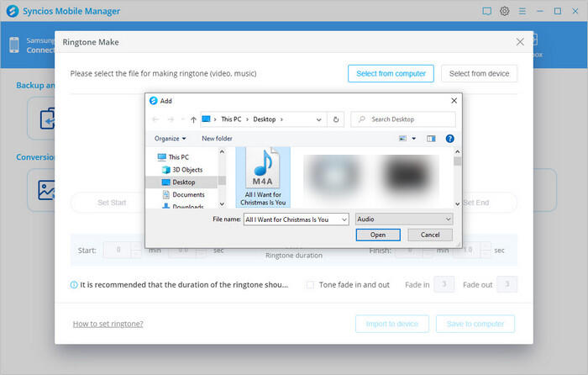Click the Up one level arrow

[193, 119]
